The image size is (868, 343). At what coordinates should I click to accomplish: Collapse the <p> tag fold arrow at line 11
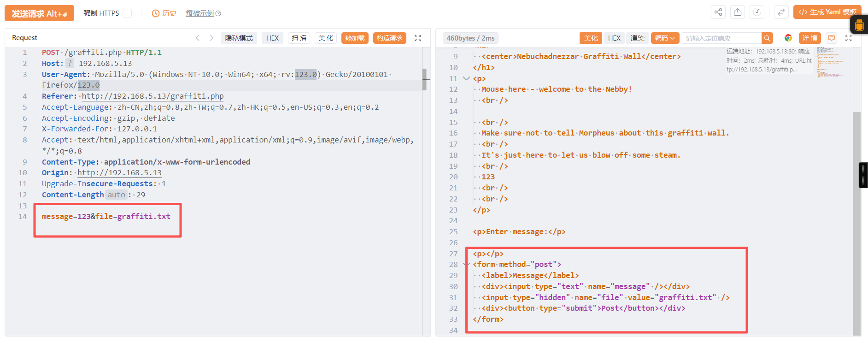466,78
